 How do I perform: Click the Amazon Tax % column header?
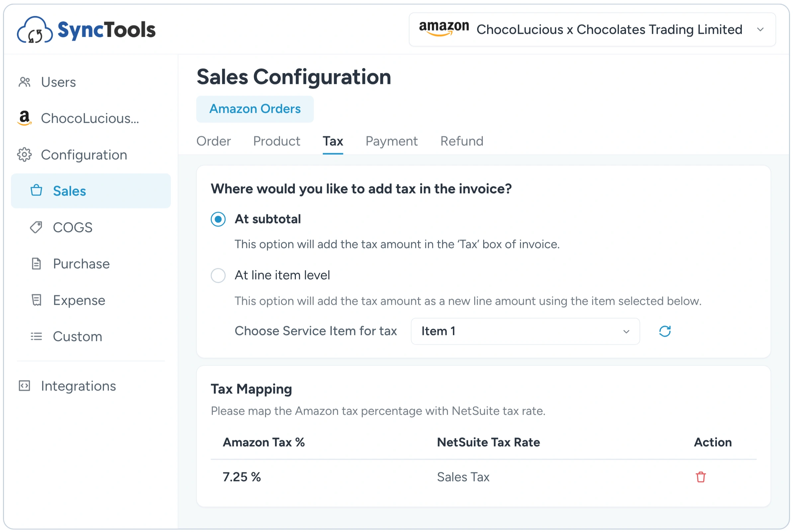point(264,442)
